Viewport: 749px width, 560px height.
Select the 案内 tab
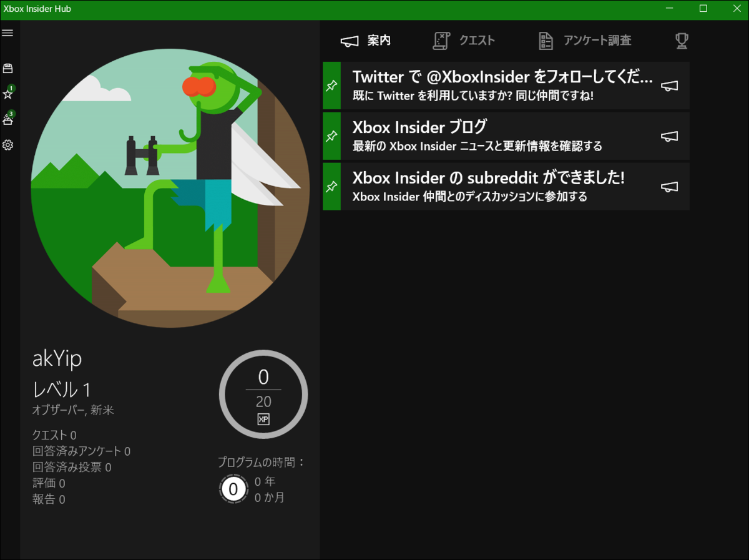(x=366, y=41)
